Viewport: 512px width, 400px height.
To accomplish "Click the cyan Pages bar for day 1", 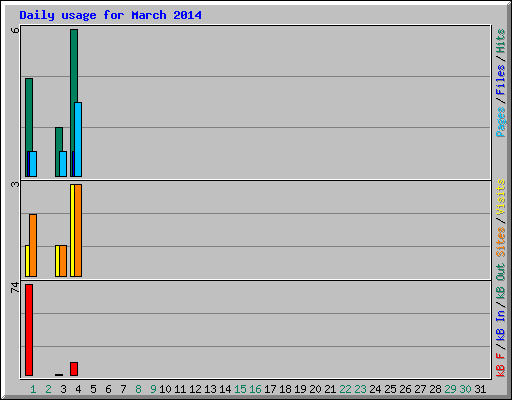I will point(33,164).
